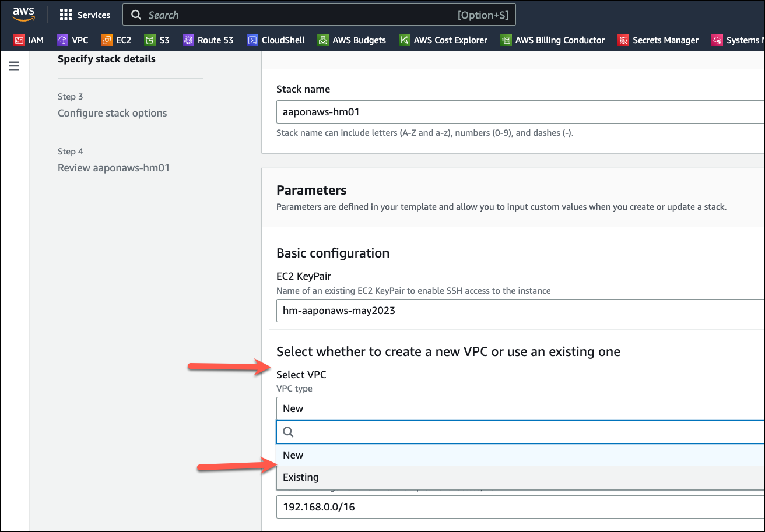Open the S3 service shortcut
The height and width of the screenshot is (532, 765).
(157, 40)
